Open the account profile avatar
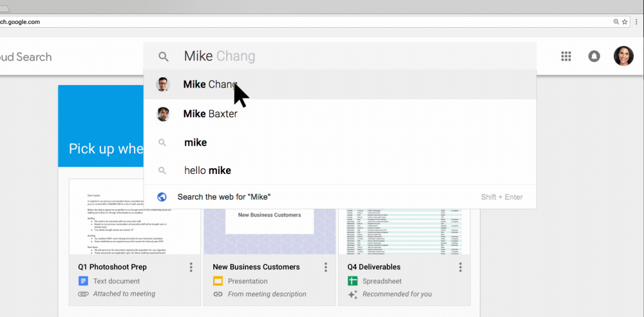 click(x=623, y=56)
